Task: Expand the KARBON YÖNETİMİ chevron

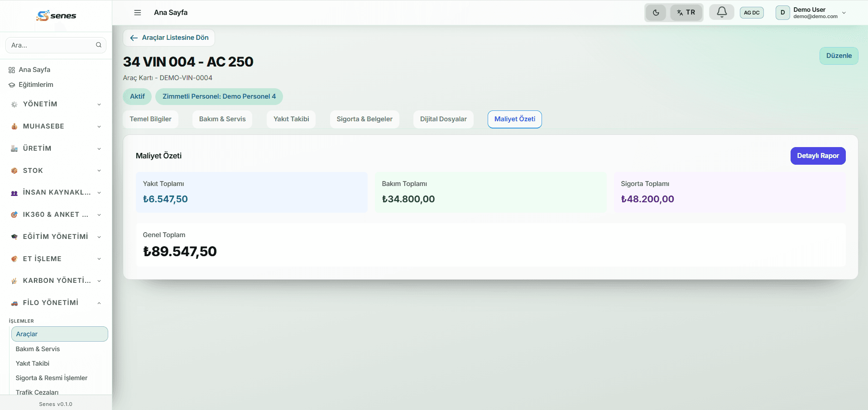Action: (x=99, y=281)
